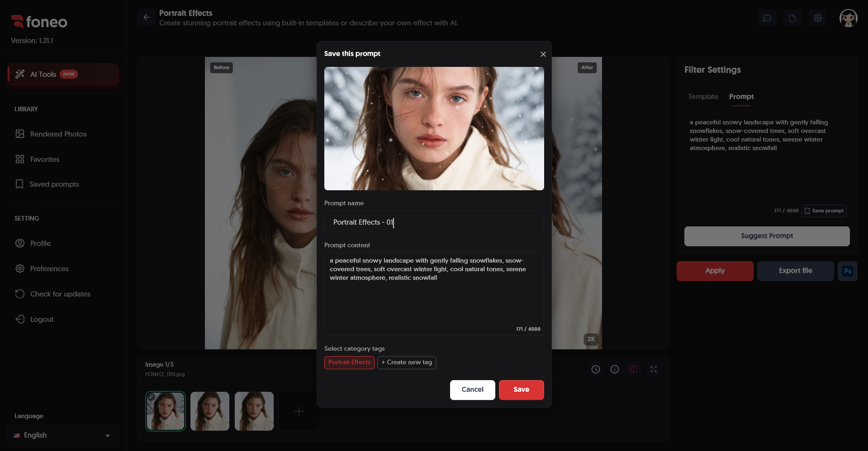Close the Save this prompt dialog
This screenshot has height=451, width=868.
tap(543, 54)
